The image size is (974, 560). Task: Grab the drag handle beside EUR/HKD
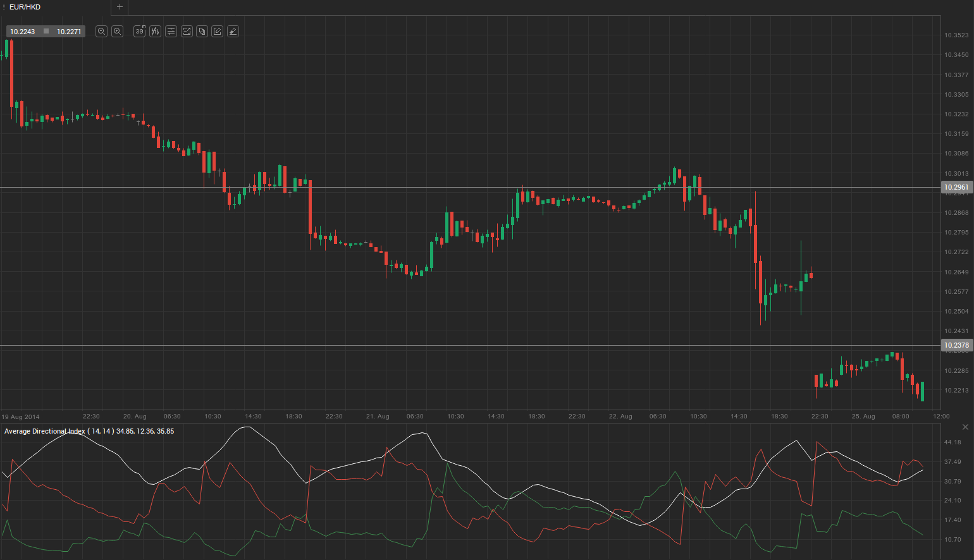3,7
